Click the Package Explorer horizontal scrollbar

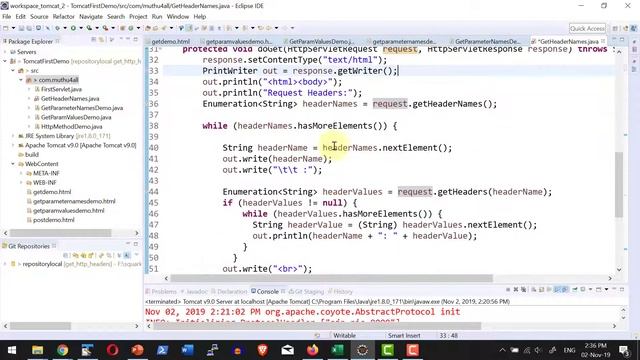[60, 233]
